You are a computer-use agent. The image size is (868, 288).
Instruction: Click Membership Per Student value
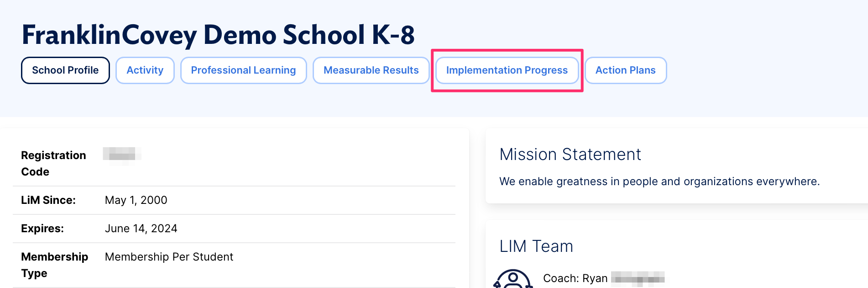coord(169,257)
